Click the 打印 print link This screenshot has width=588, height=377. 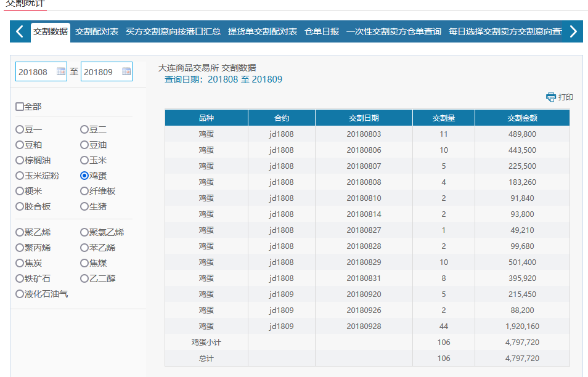click(x=565, y=97)
